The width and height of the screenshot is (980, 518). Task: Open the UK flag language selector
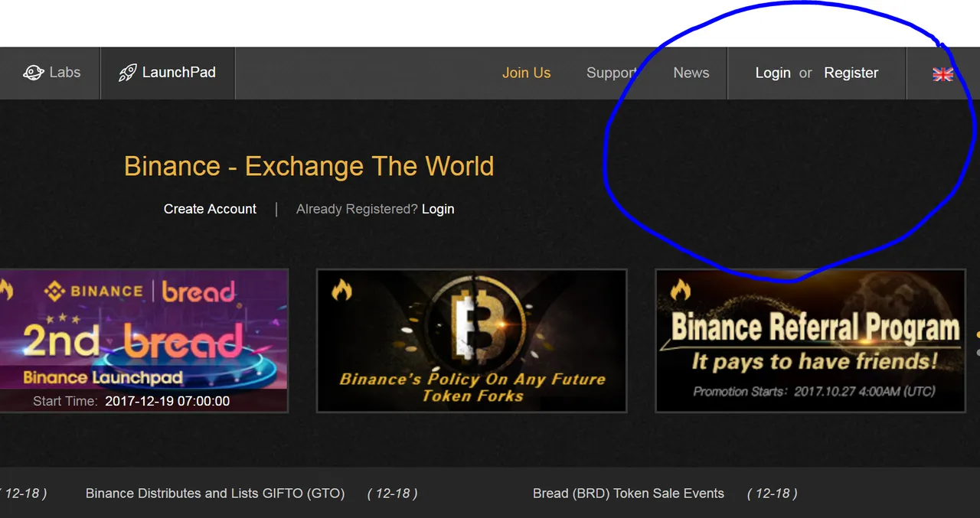(942, 73)
